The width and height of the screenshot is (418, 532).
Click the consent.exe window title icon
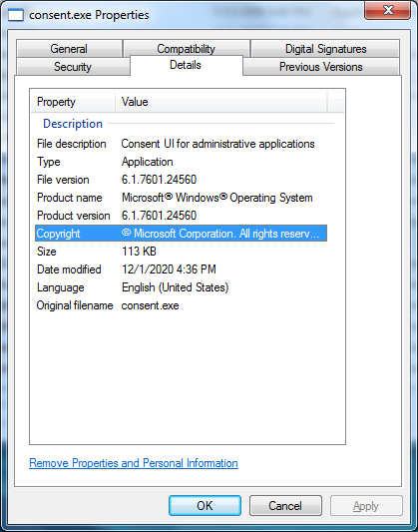[x=16, y=15]
